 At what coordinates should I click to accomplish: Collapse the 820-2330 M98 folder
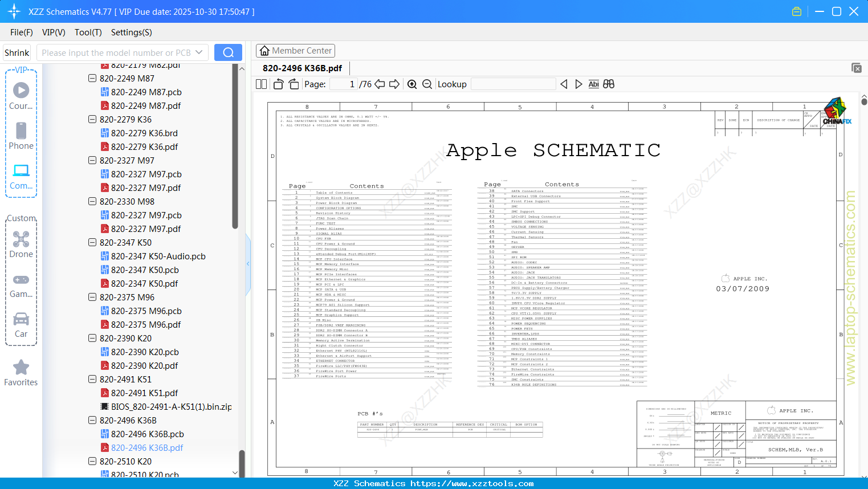pyautogui.click(x=92, y=202)
